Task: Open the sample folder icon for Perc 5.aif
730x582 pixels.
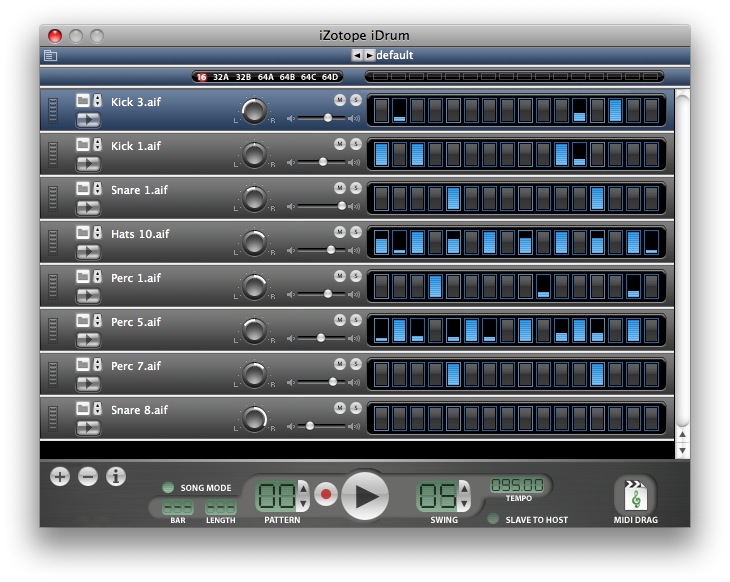Action: click(x=83, y=320)
